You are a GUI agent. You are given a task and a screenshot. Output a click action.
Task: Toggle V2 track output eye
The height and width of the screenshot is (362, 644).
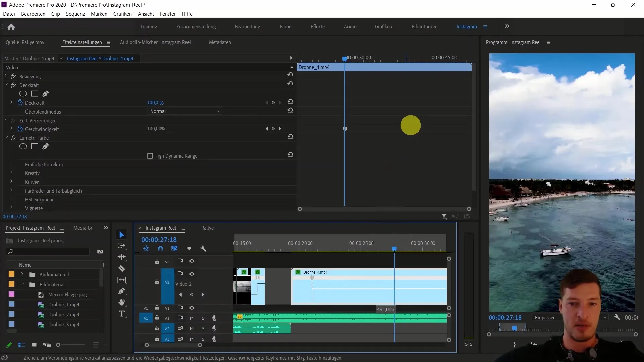click(x=192, y=274)
